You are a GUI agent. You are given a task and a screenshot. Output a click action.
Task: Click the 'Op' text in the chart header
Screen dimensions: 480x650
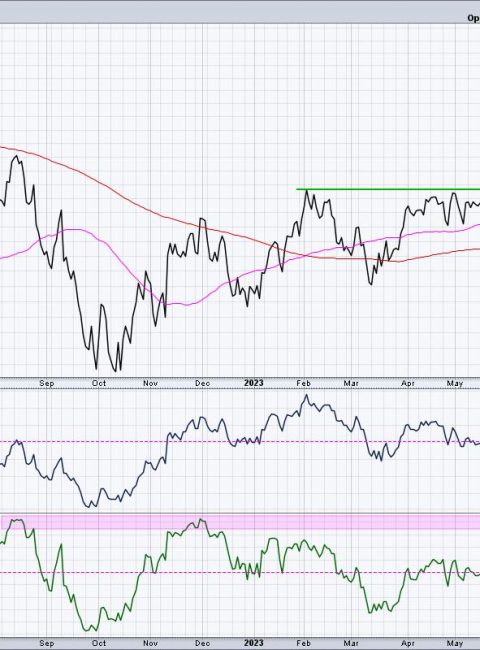(473, 18)
